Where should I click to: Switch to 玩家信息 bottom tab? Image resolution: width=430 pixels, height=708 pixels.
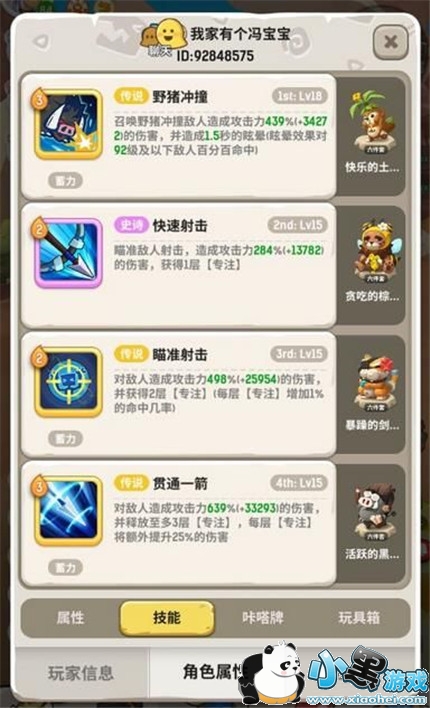tap(81, 673)
